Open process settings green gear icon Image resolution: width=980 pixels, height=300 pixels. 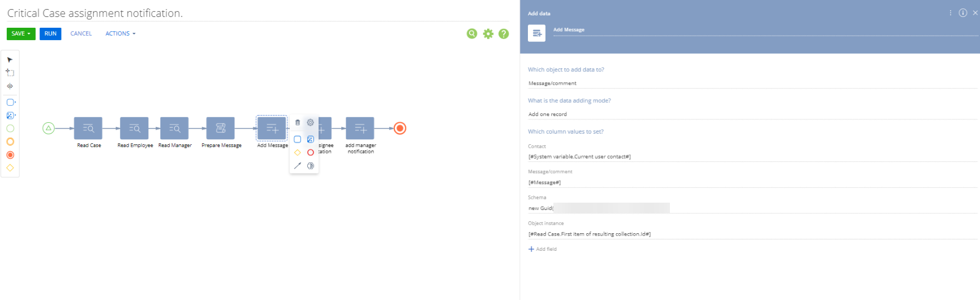(488, 34)
